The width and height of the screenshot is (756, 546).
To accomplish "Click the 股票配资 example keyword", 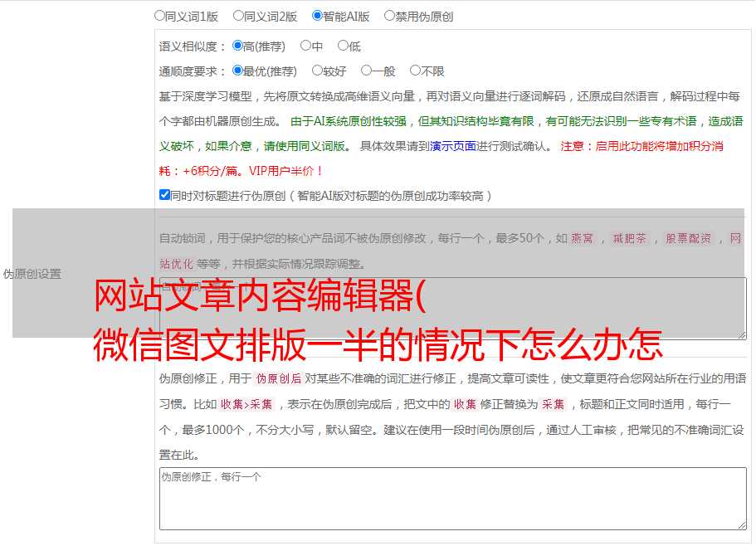I will pos(689,238).
